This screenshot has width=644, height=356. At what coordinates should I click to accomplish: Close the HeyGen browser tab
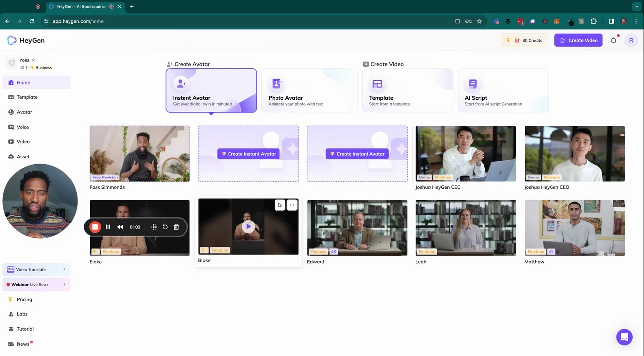coord(119,7)
